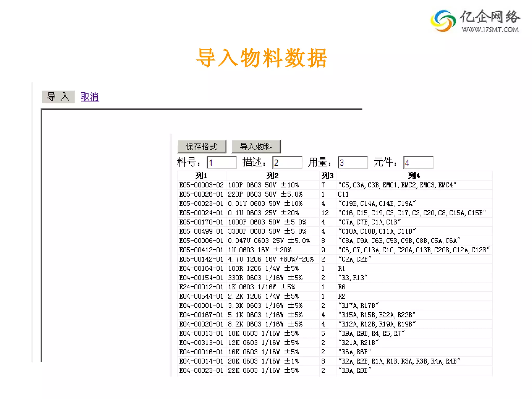
Task: Click component cell R1
Action: [414, 268]
